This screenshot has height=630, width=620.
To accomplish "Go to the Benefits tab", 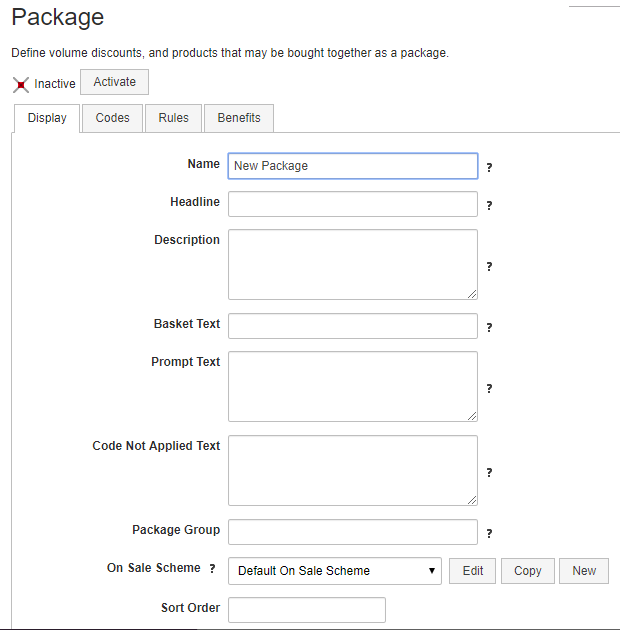I will point(239,118).
